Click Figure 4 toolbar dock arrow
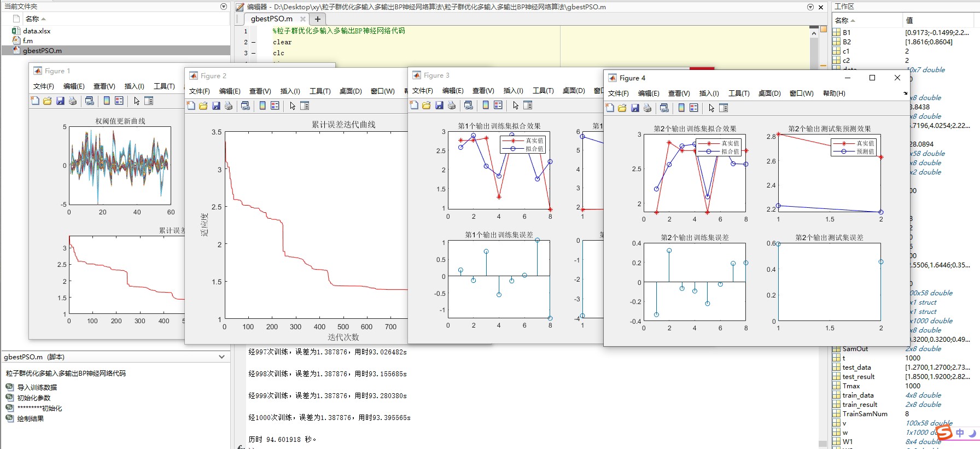 coord(905,94)
